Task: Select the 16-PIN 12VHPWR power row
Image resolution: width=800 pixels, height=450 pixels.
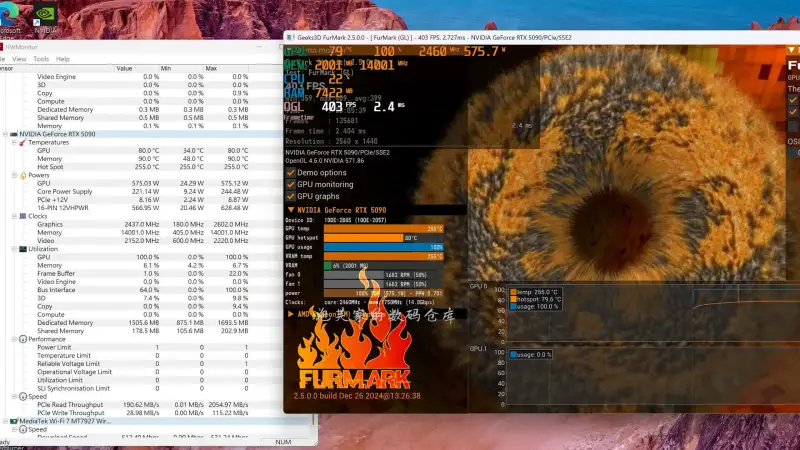Action: pos(143,208)
